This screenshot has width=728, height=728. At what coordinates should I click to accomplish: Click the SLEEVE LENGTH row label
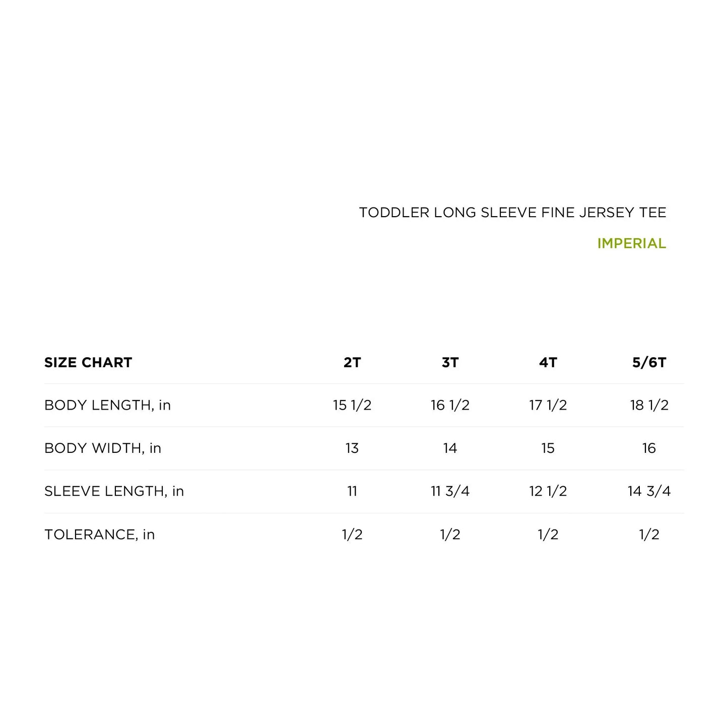pos(114,491)
